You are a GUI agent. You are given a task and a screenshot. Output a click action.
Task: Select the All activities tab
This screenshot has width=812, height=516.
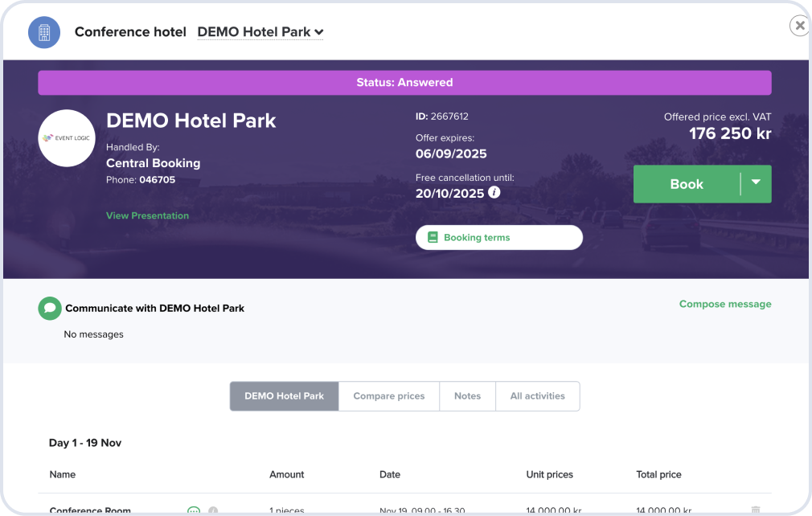click(x=537, y=396)
